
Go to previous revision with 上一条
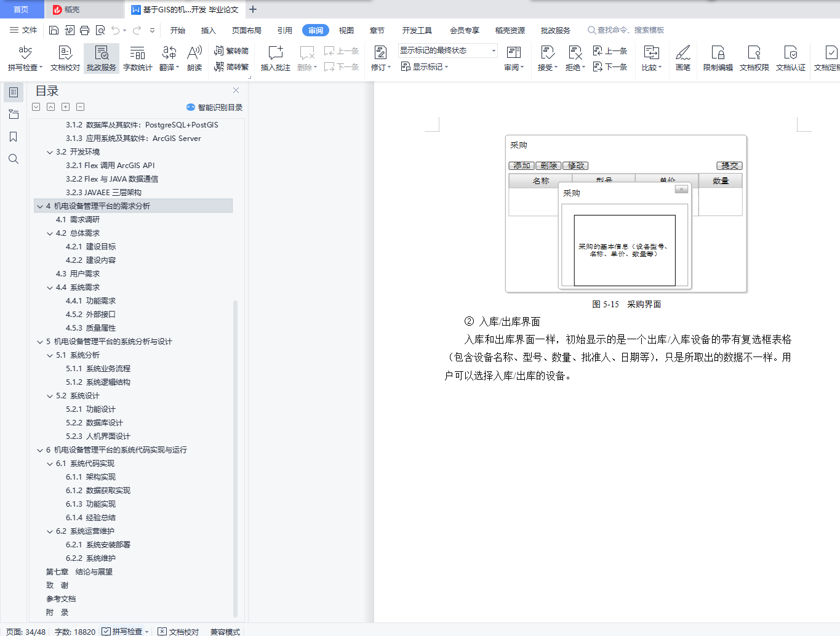(x=610, y=51)
